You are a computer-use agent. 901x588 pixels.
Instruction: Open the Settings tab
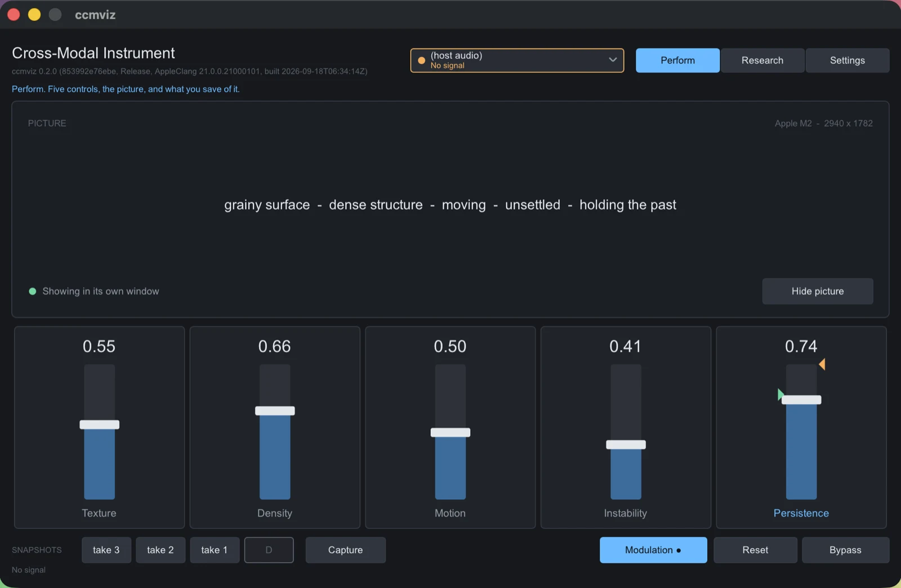tap(848, 60)
